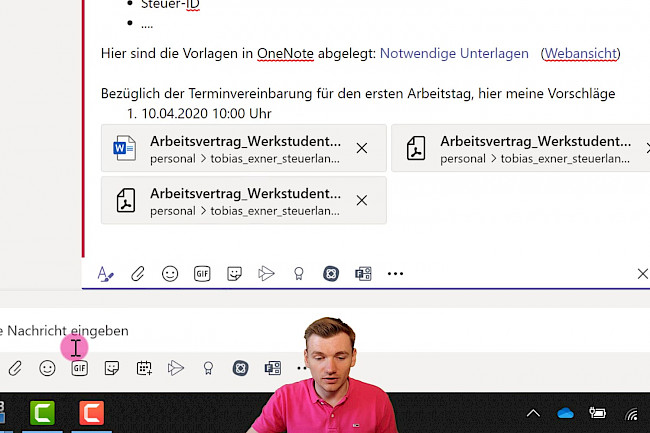Click the word 'OneNote' in the message
The height and width of the screenshot is (433, 650).
[x=285, y=53]
